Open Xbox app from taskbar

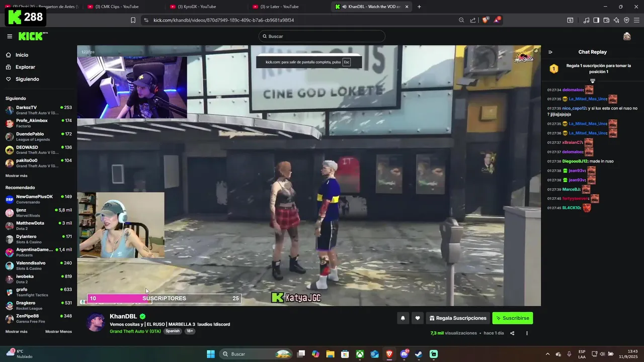[x=360, y=354]
